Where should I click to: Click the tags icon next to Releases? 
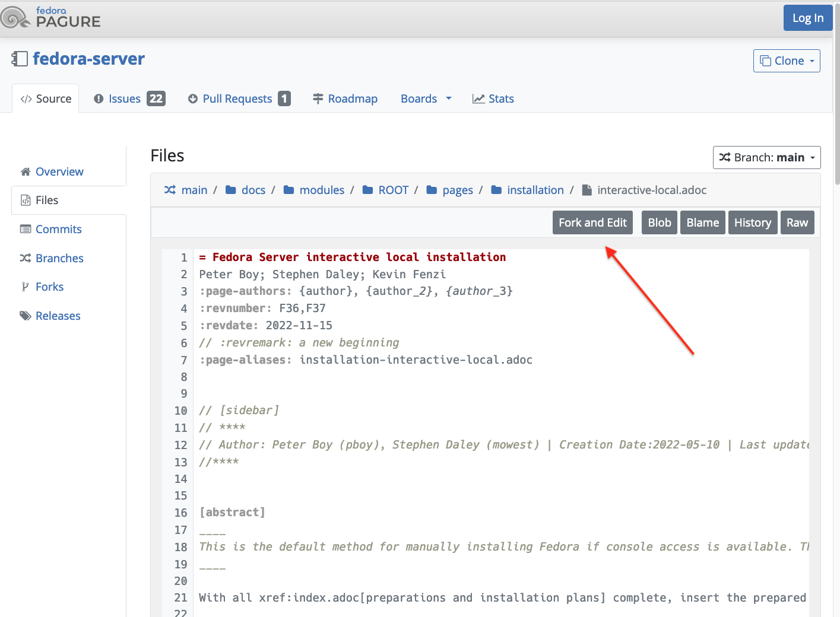(x=26, y=316)
